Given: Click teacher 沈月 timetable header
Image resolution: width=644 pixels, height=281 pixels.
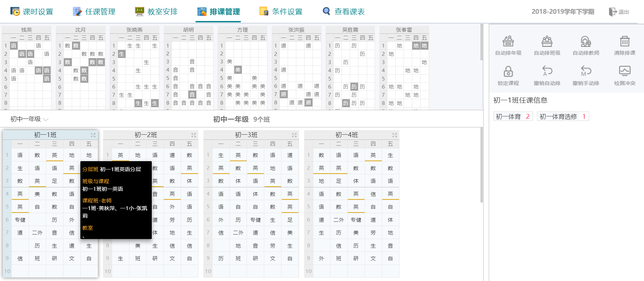Looking at the screenshot, I should pos(80,30).
